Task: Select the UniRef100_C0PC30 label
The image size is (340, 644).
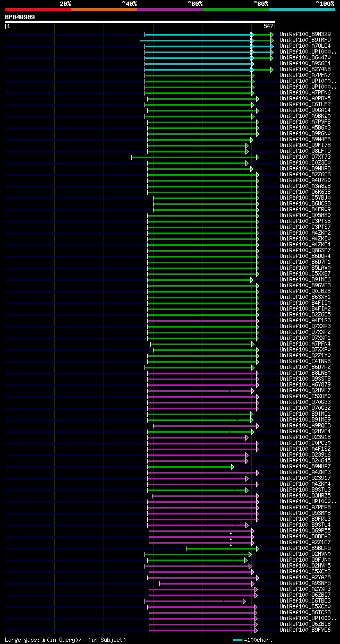Action: 305,443
